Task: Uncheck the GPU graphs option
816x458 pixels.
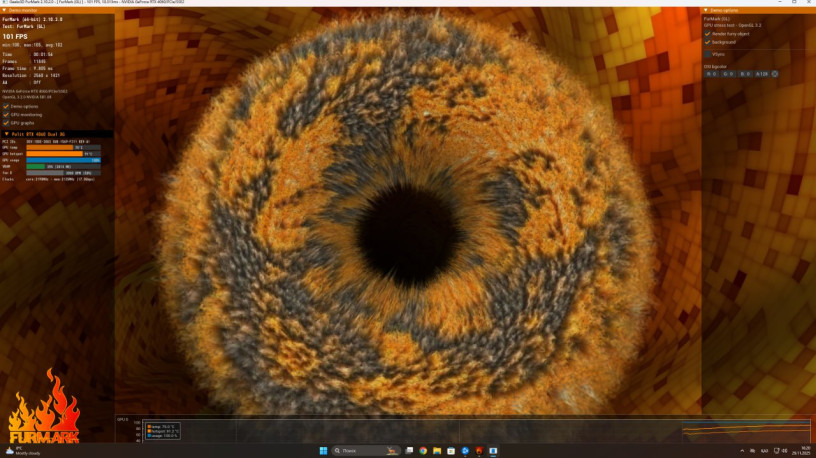Action: coord(6,122)
